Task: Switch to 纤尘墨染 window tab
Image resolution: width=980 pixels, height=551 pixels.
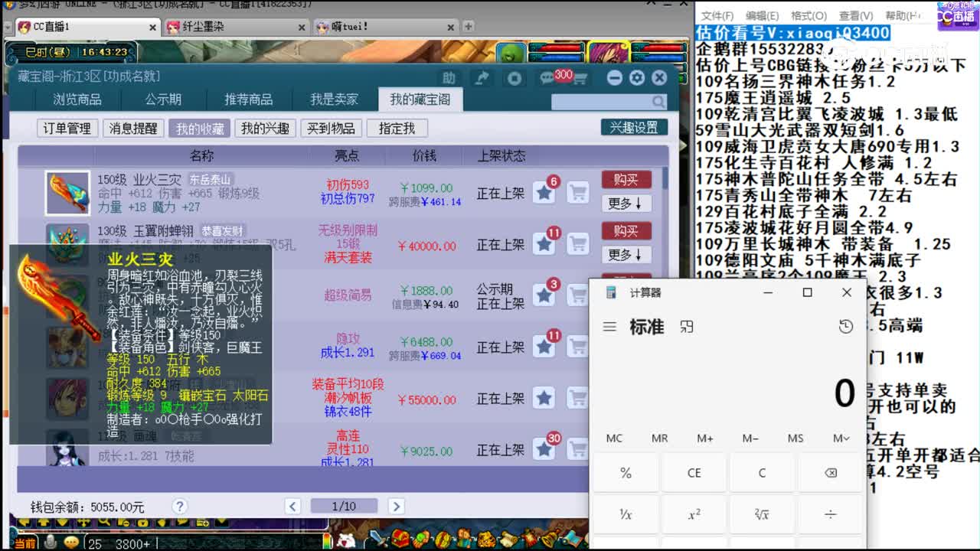Action: click(x=237, y=27)
